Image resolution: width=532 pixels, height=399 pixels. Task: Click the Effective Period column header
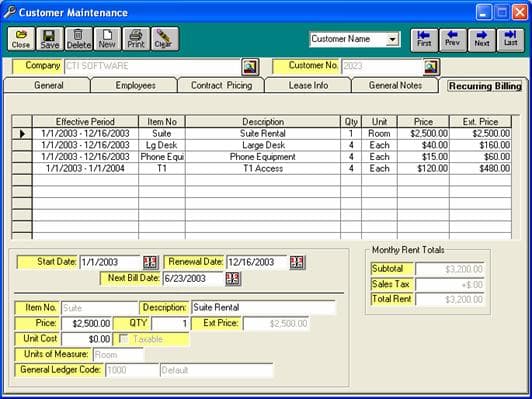point(85,121)
